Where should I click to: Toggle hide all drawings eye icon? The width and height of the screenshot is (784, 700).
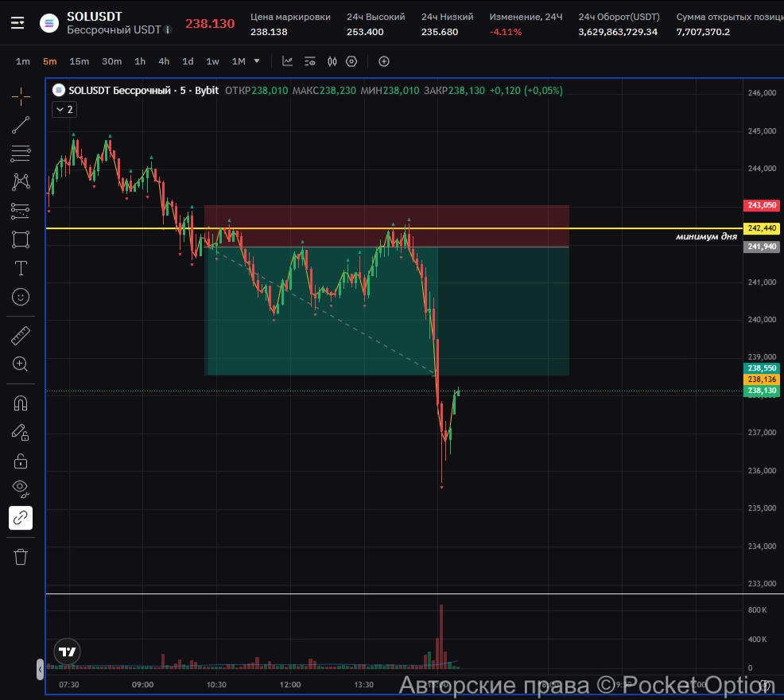[x=21, y=488]
